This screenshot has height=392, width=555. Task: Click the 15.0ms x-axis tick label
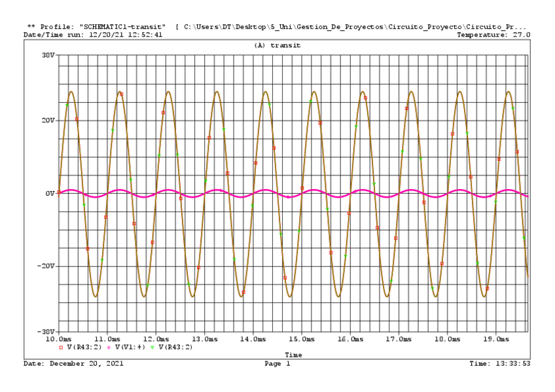point(302,340)
